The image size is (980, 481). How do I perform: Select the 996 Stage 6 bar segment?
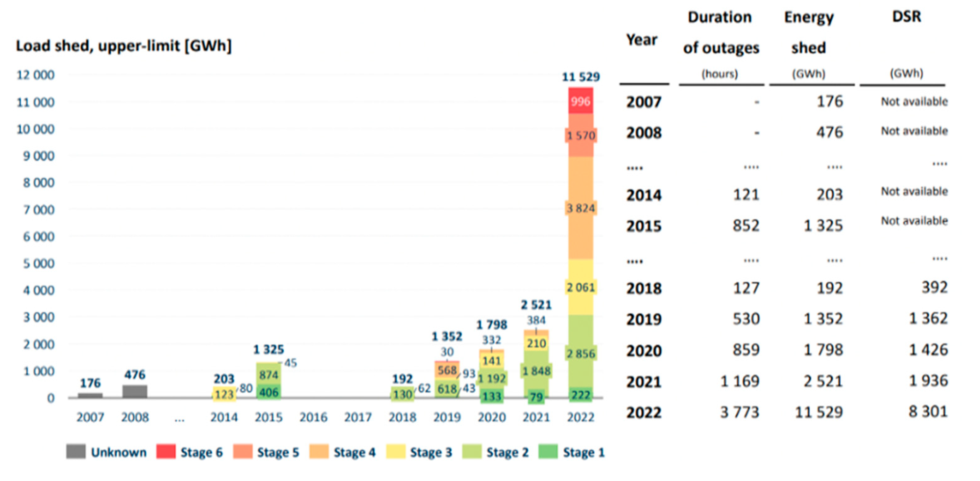pyautogui.click(x=581, y=101)
